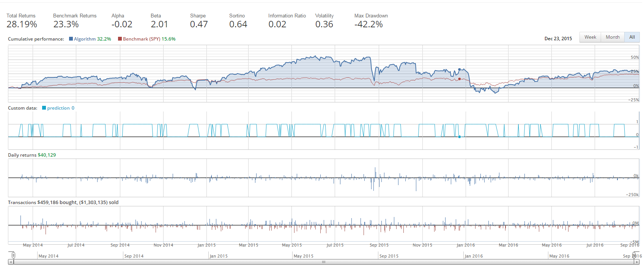Screen dimensions: 644x275
Task: Click cyan prediction marker on custom data chart
Action: coord(460,137)
